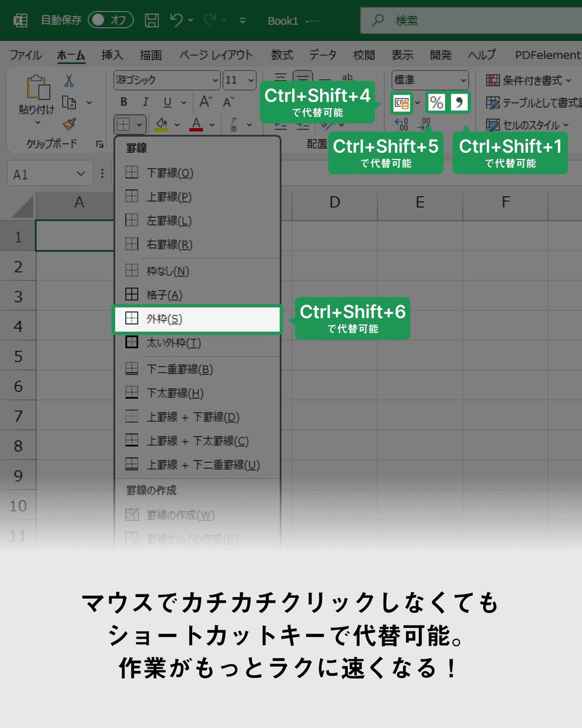Image resolution: width=582 pixels, height=728 pixels.
Task: Click the 検索 search box
Action: [x=471, y=21]
